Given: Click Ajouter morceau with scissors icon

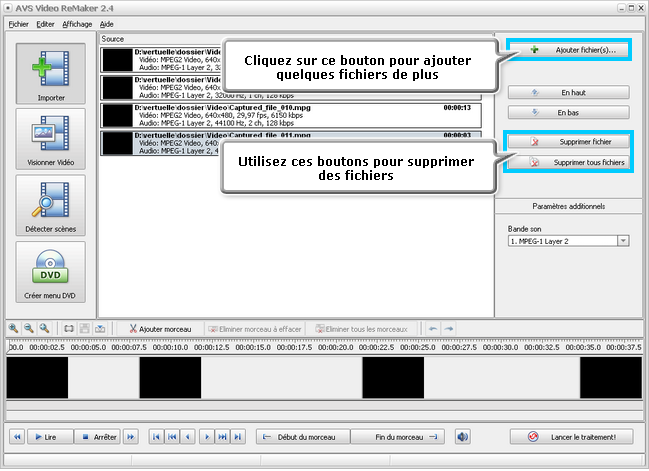Looking at the screenshot, I should coord(161,329).
